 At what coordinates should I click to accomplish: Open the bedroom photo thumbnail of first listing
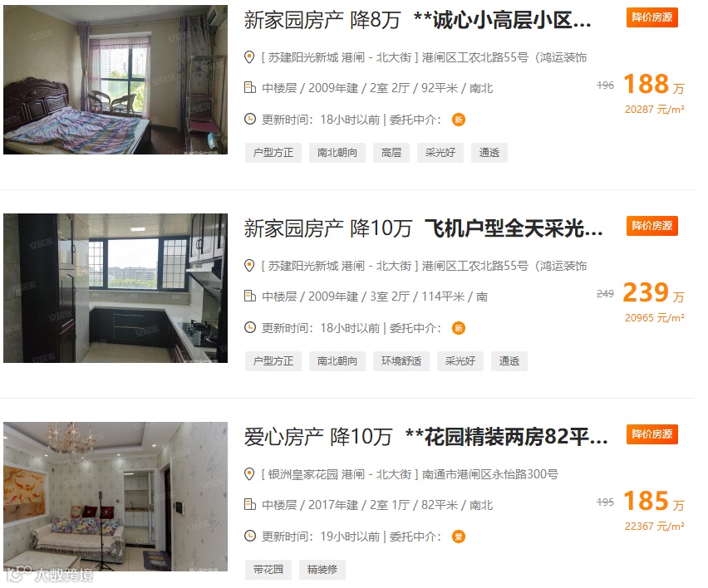(116, 80)
